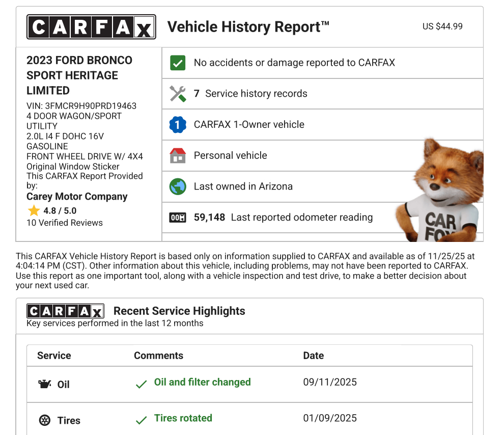Click the tire icon in Tires row

(x=45, y=420)
